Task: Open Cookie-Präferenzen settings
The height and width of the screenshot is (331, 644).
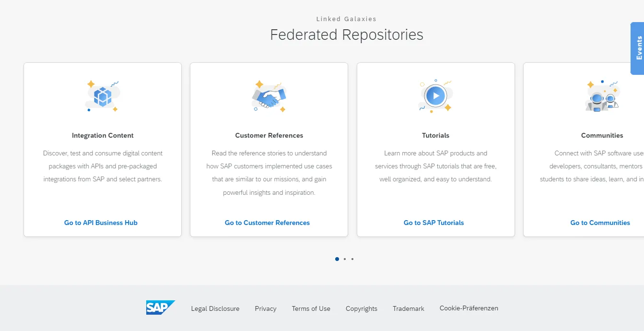Action: click(x=468, y=308)
